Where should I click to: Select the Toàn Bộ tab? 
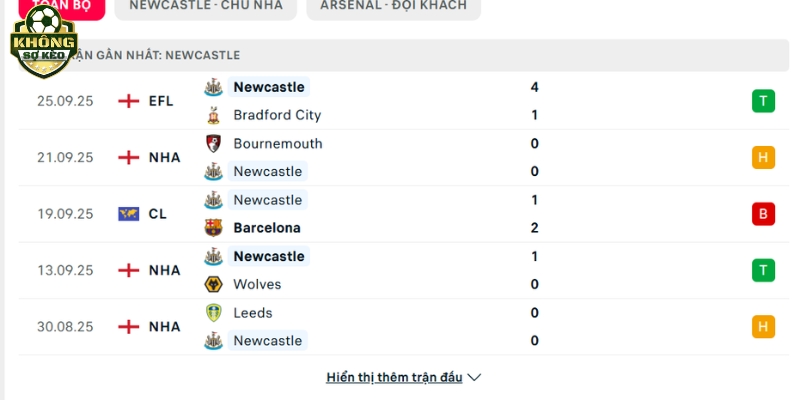(62, 7)
